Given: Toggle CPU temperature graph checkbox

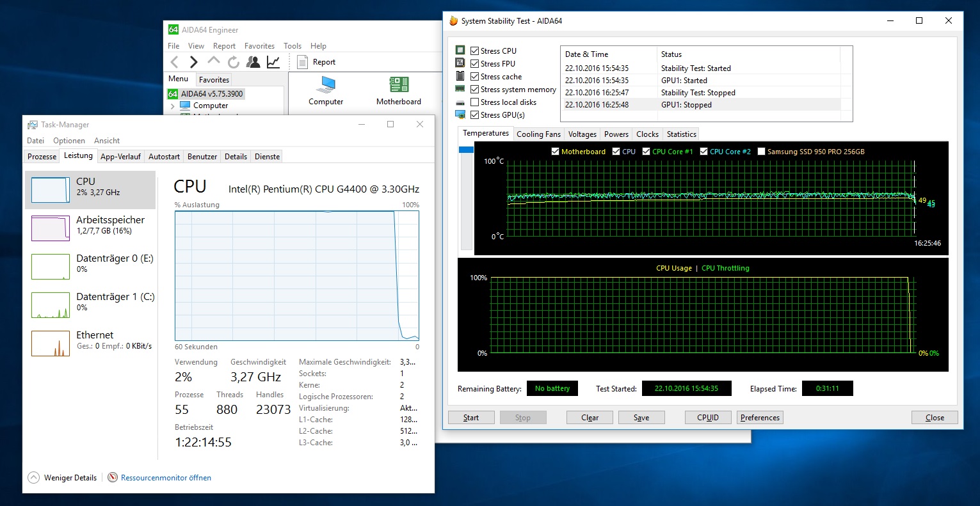Looking at the screenshot, I should [x=616, y=152].
